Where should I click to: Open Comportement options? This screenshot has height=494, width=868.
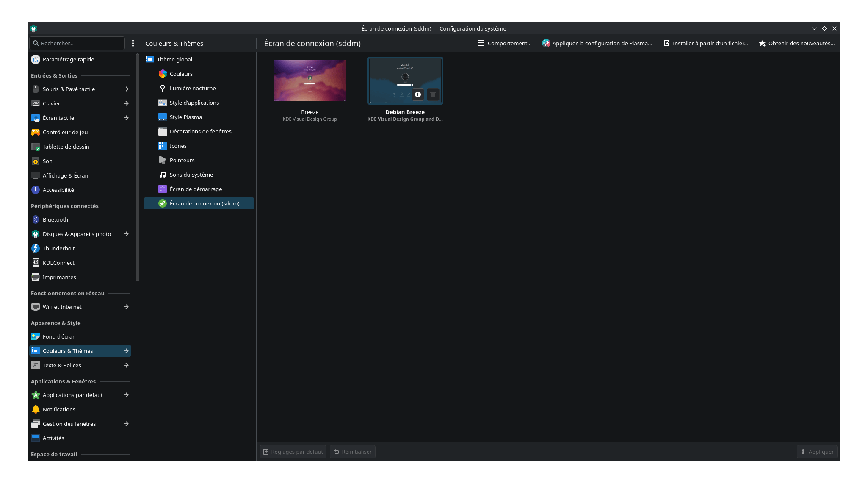[505, 43]
